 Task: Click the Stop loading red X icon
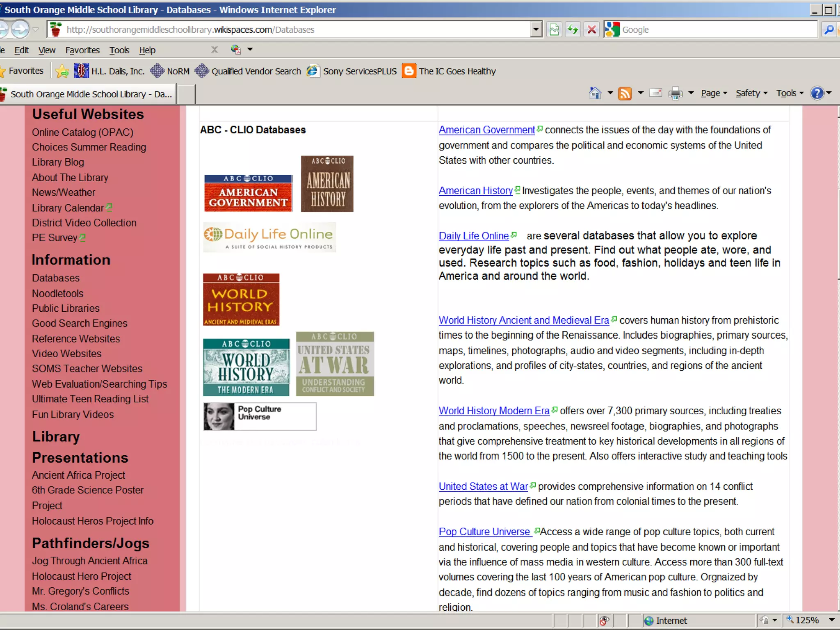591,30
